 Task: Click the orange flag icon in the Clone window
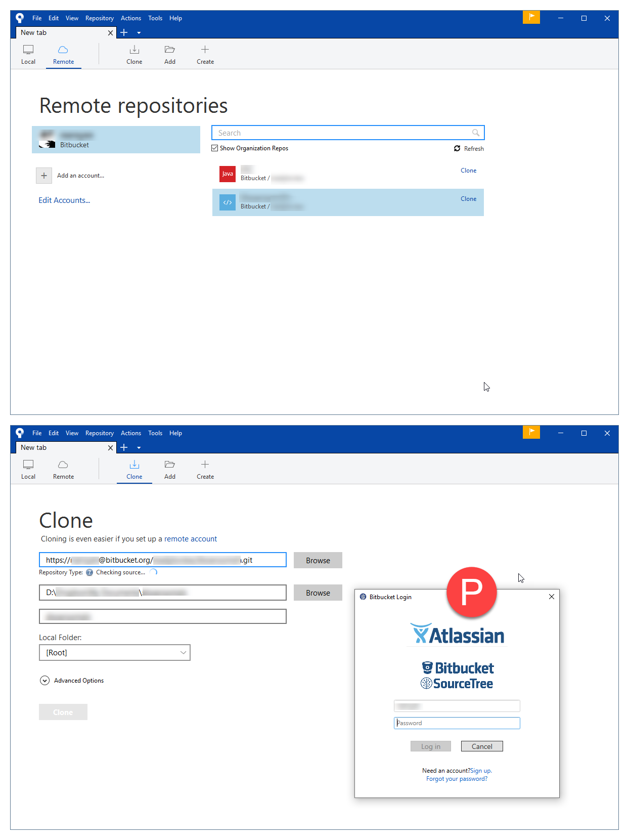coord(531,432)
